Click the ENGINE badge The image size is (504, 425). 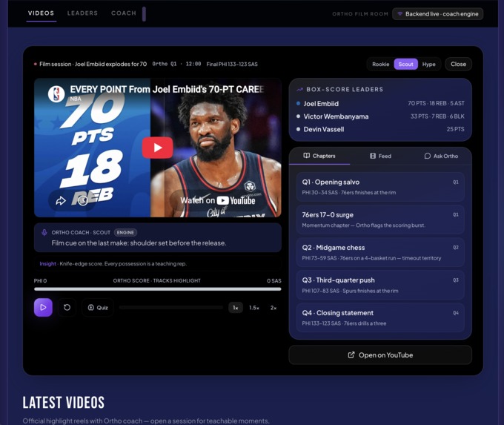125,232
